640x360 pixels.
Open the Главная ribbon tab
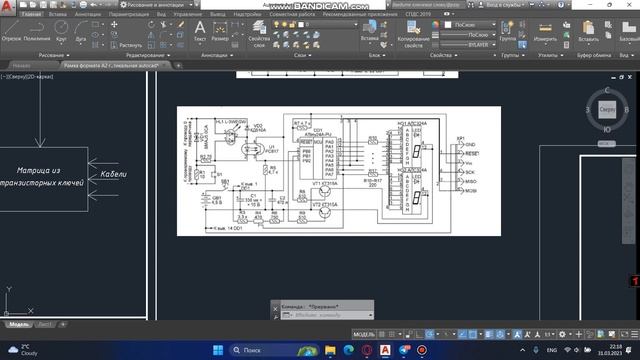(x=31, y=14)
